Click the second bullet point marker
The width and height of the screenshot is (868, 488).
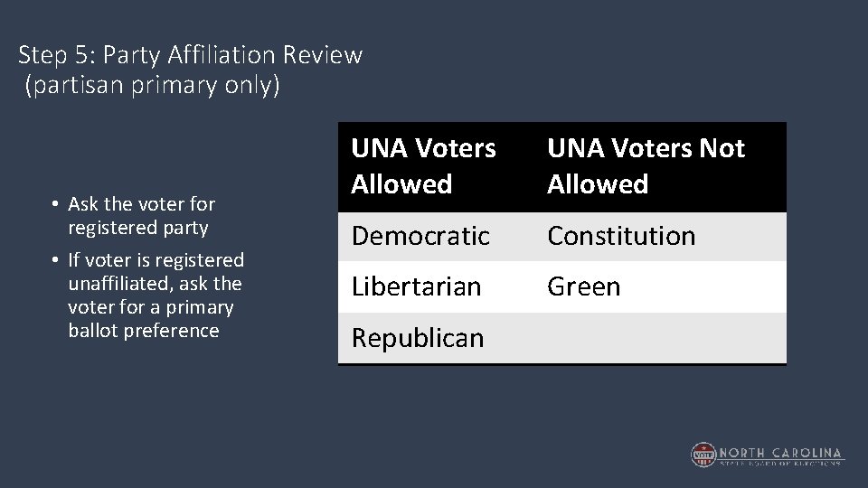(x=56, y=261)
